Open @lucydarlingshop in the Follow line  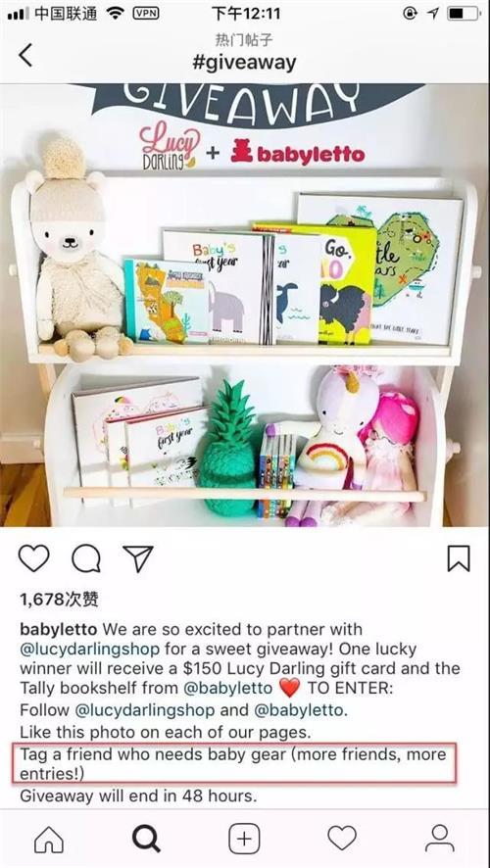pyautogui.click(x=145, y=710)
